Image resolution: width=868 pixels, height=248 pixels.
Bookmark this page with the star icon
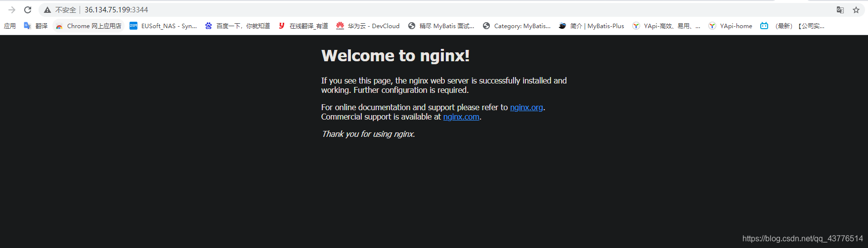856,10
